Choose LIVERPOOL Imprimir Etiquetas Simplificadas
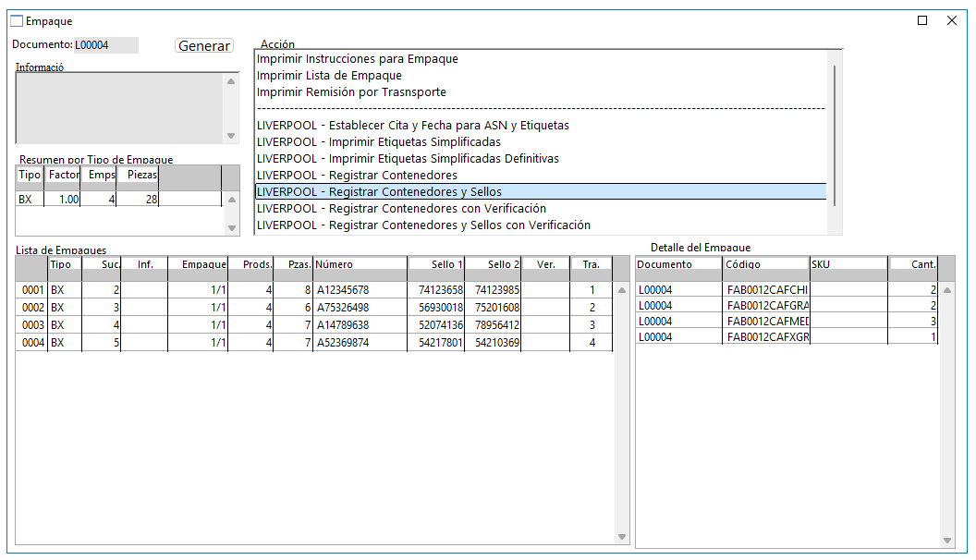Viewport: 976px width, 560px height. point(378,142)
